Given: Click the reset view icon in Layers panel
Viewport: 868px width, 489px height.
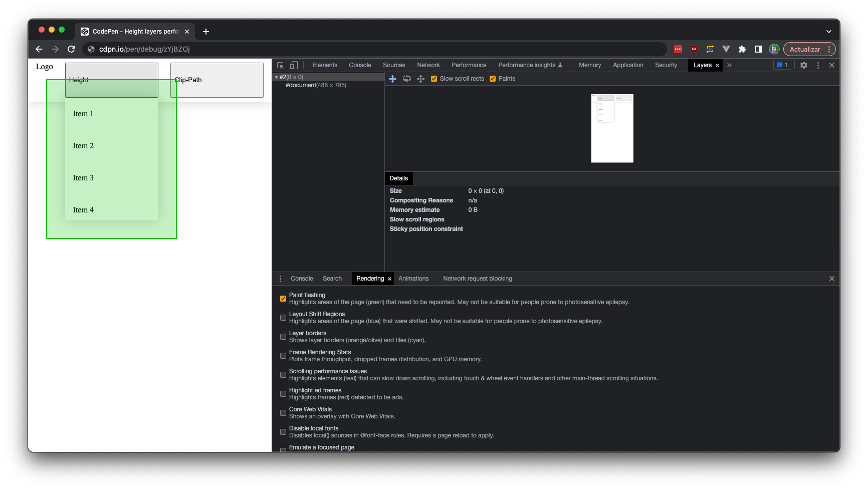Looking at the screenshot, I should (x=420, y=79).
